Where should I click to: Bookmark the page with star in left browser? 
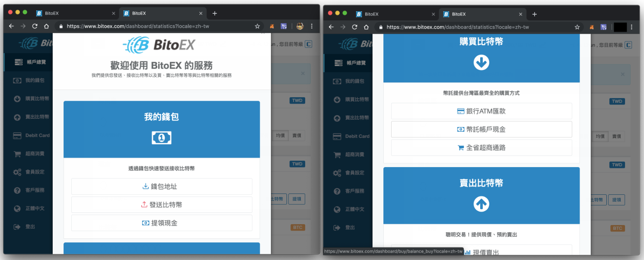click(257, 26)
